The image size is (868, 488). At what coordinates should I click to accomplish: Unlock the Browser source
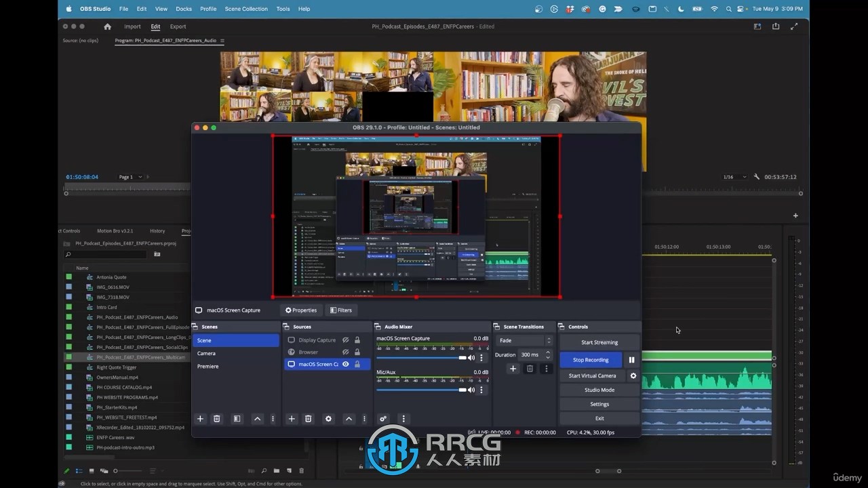pyautogui.click(x=357, y=352)
